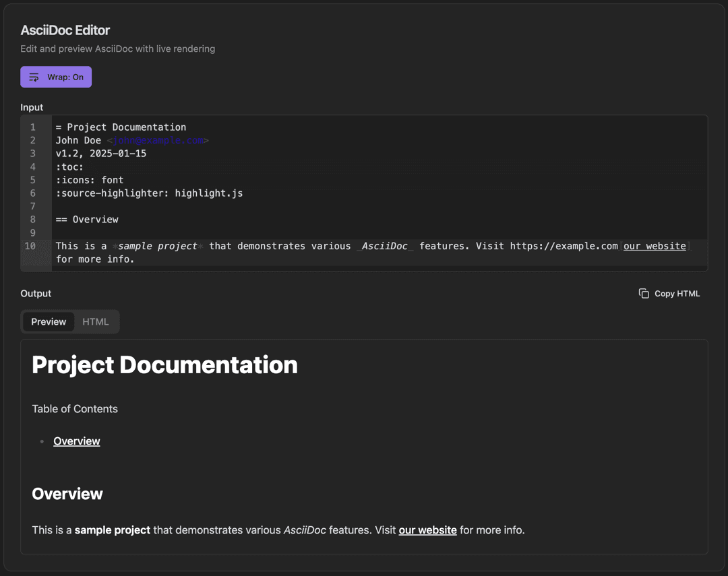Click line number 1 in the gutter
This screenshot has width=728, height=576.
32,127
